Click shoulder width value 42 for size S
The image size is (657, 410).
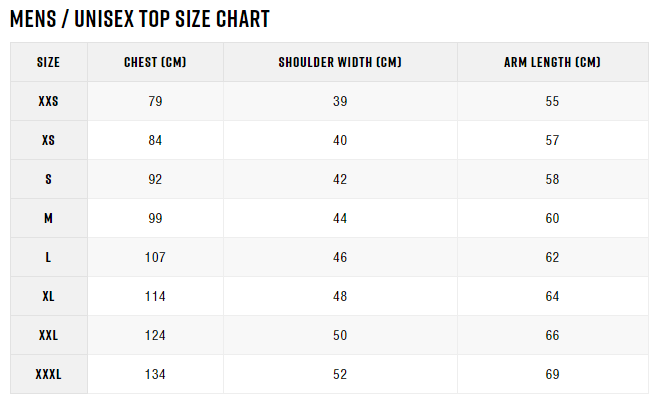340,179
